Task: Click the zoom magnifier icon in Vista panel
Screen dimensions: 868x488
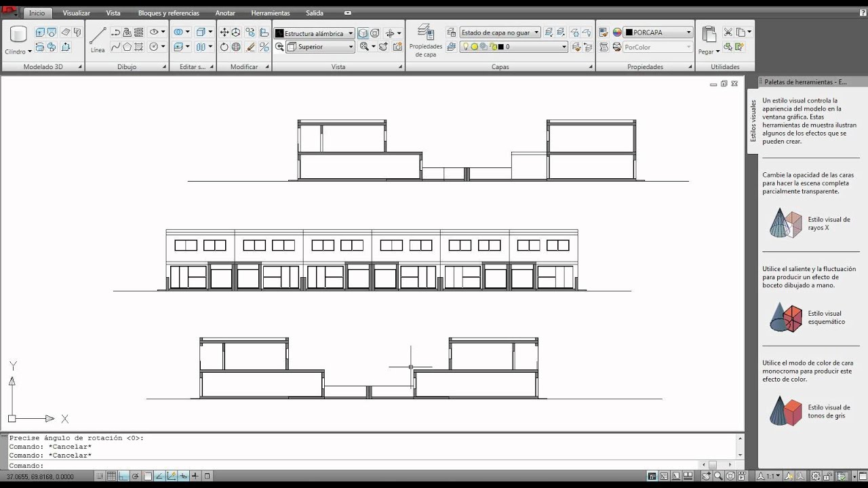Action: 365,47
